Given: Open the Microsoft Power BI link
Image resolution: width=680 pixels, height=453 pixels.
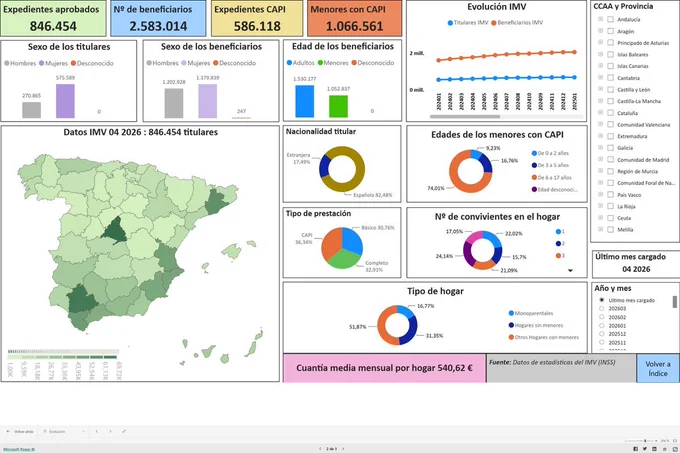Looking at the screenshot, I should coord(19,449).
